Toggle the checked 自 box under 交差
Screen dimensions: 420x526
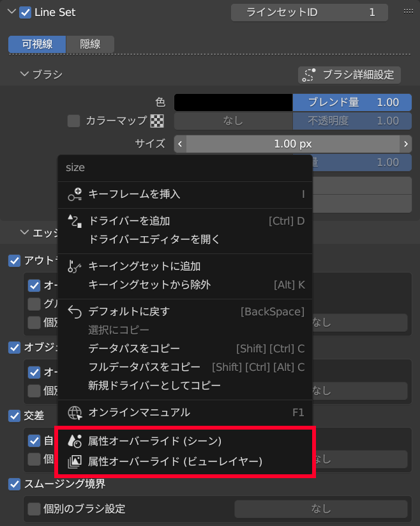pyautogui.click(x=34, y=440)
